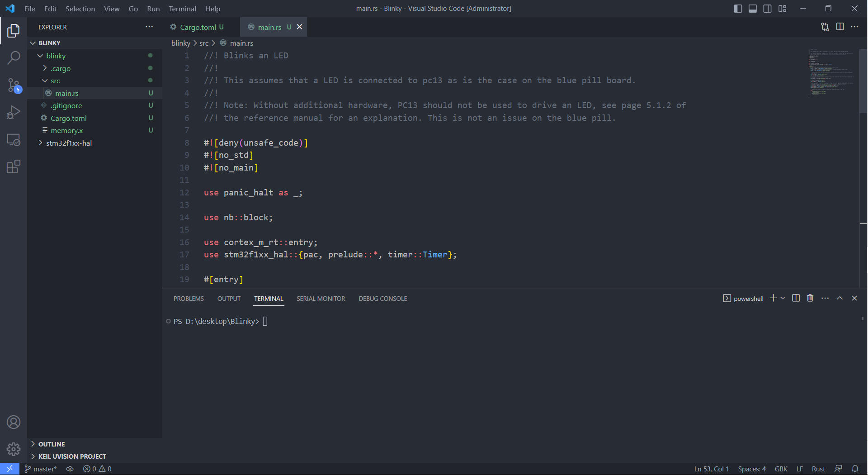Open the Extensions view

coord(14,166)
